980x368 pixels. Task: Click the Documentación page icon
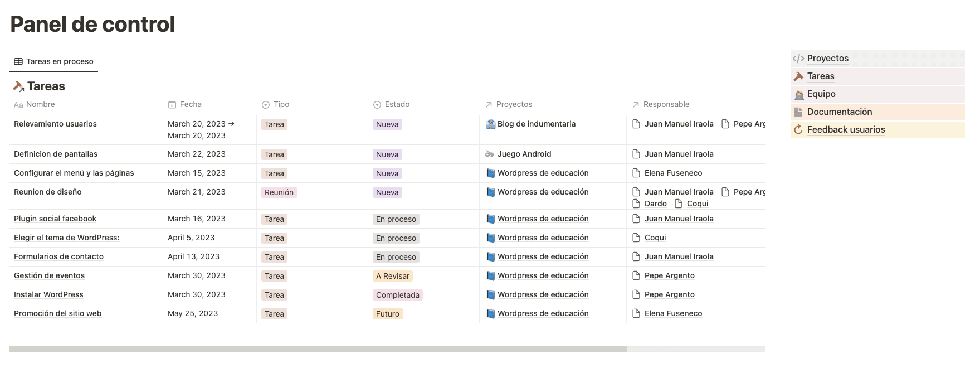click(x=798, y=112)
